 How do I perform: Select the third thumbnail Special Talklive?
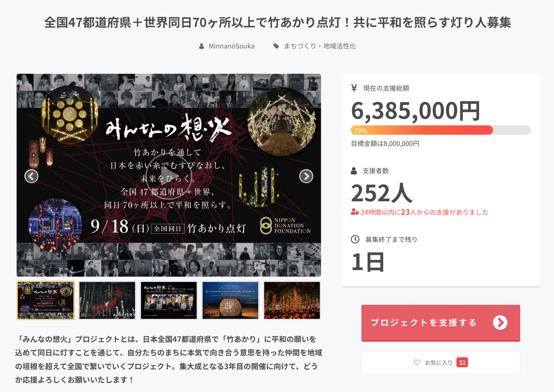[x=169, y=300]
